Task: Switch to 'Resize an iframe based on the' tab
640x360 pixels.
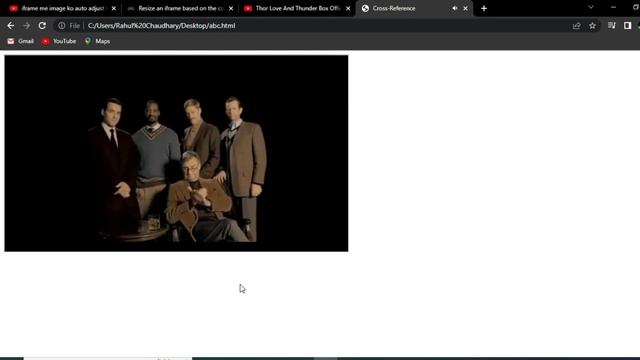Action: point(181,8)
